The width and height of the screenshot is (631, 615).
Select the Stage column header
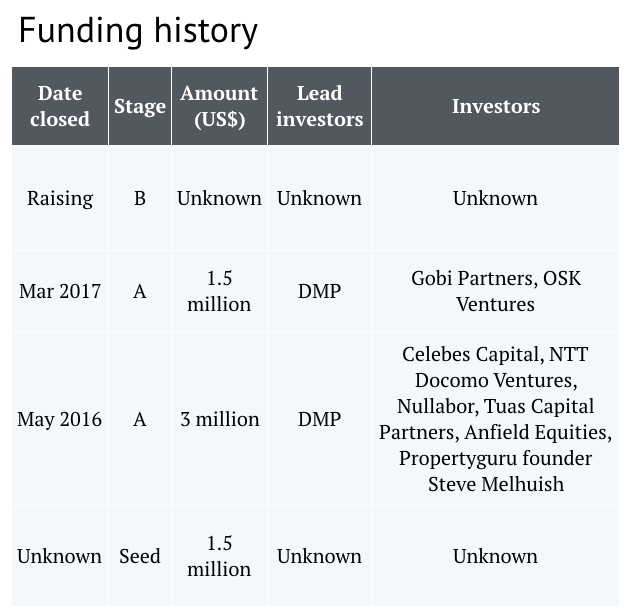[140, 106]
